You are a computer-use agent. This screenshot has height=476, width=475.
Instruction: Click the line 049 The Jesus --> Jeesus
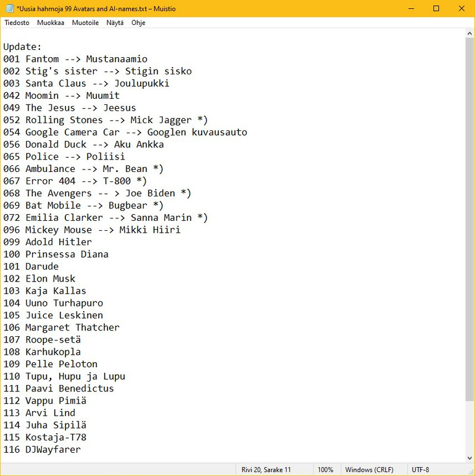tap(70, 108)
